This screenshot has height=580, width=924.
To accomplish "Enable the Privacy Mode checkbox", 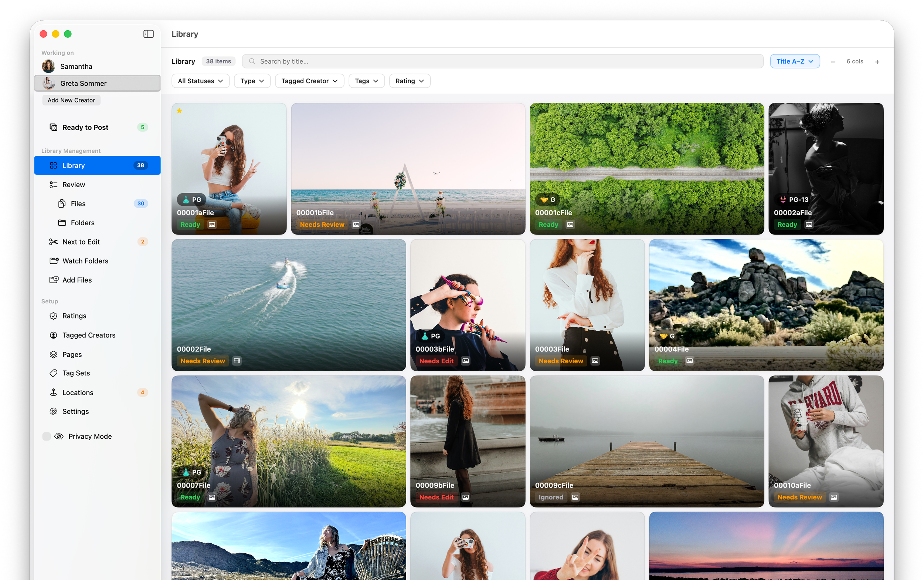I will click(46, 436).
